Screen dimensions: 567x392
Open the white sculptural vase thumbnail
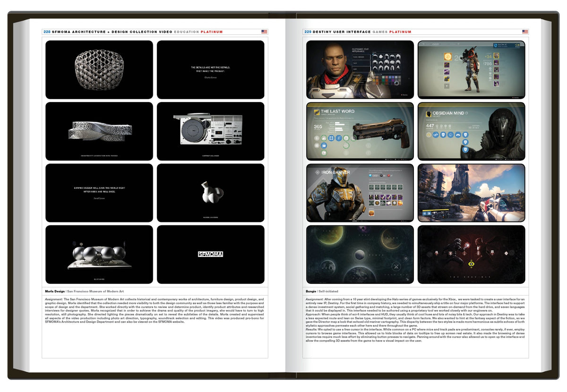click(x=210, y=193)
